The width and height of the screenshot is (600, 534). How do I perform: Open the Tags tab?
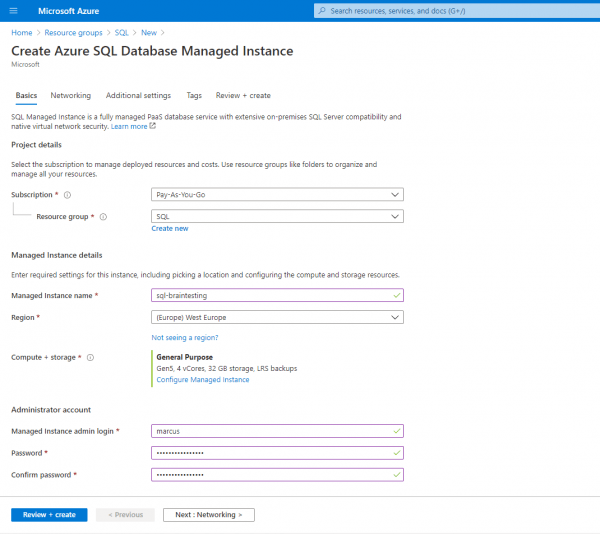pos(194,95)
